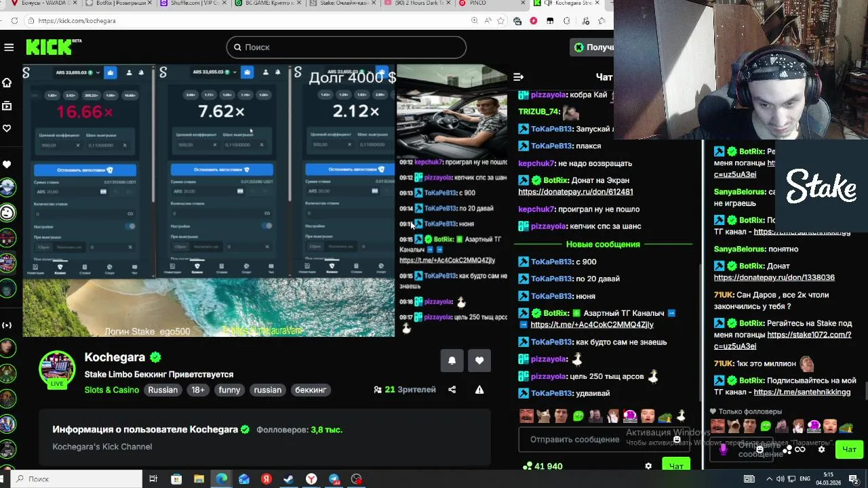Image resolution: width=868 pixels, height=488 pixels.
Task: Open the t.me/+Ac4CokC2MMQ4ZjIy link in chat
Action: 592,325
